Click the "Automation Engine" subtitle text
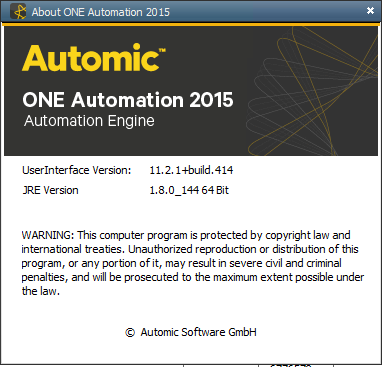 click(89, 121)
